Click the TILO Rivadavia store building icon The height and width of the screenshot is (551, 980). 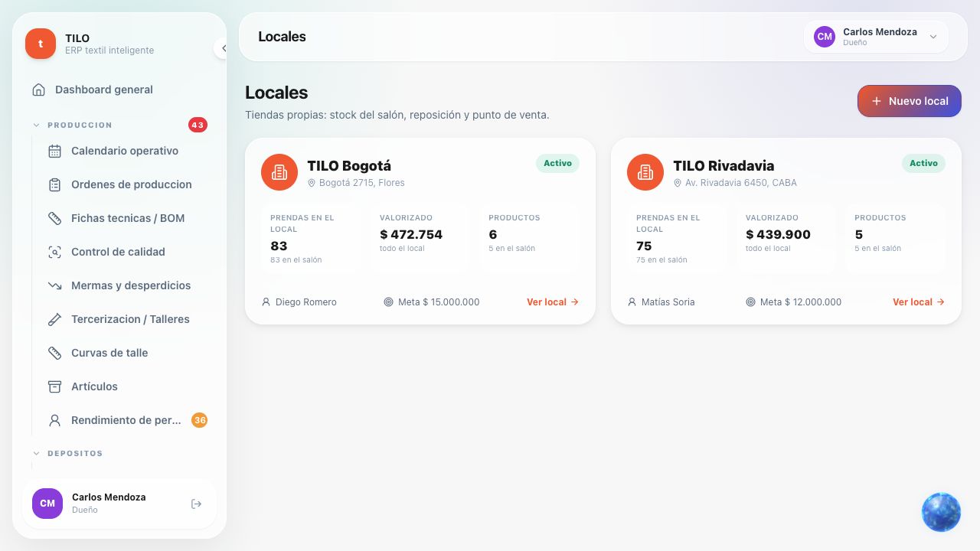tap(645, 172)
